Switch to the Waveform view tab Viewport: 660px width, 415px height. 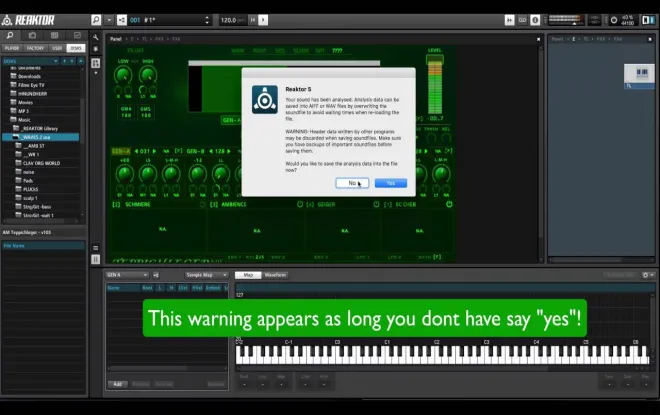275,275
